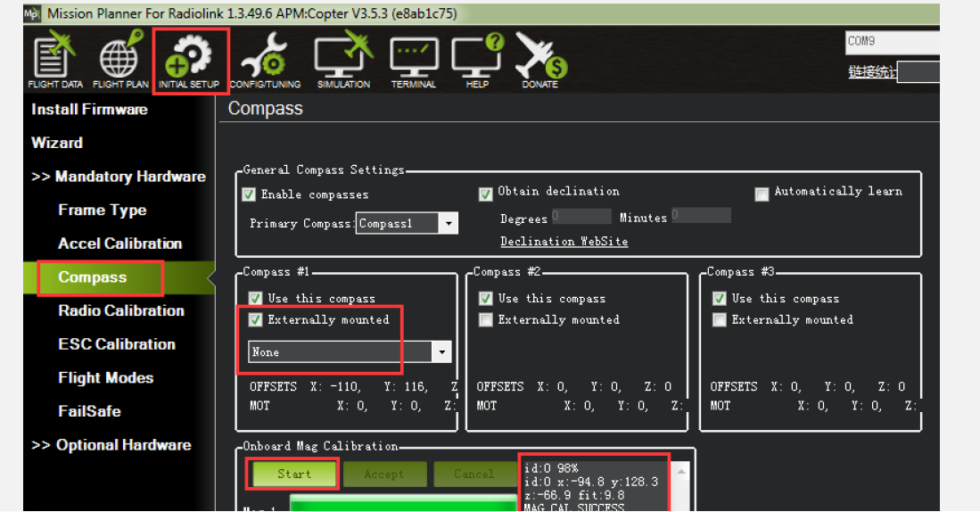Expand Compass #1 orientation dropdown showing None
The height and width of the screenshot is (512, 980).
(x=441, y=352)
